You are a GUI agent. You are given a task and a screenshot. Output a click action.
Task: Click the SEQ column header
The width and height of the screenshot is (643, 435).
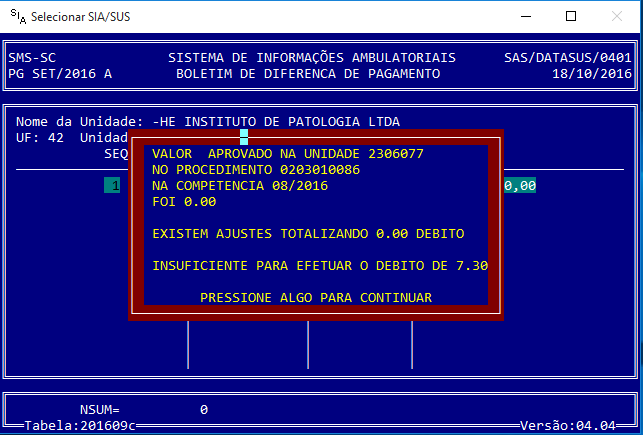pyautogui.click(x=116, y=153)
